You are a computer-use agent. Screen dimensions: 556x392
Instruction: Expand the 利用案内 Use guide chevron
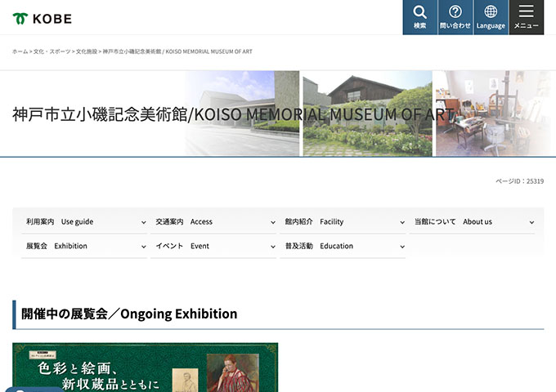(144, 222)
